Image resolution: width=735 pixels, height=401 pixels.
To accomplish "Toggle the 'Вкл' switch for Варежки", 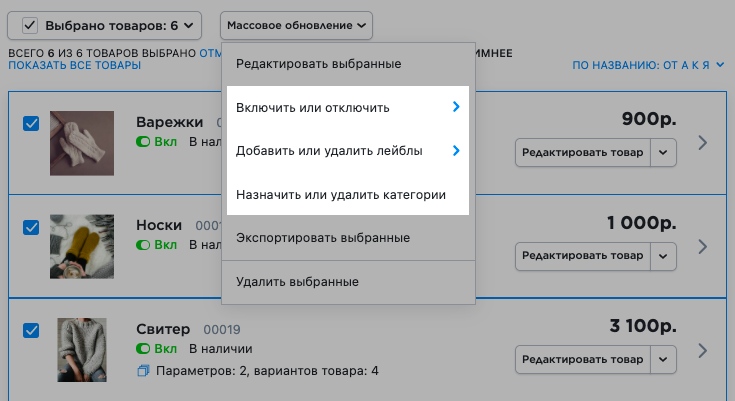I will (143, 142).
